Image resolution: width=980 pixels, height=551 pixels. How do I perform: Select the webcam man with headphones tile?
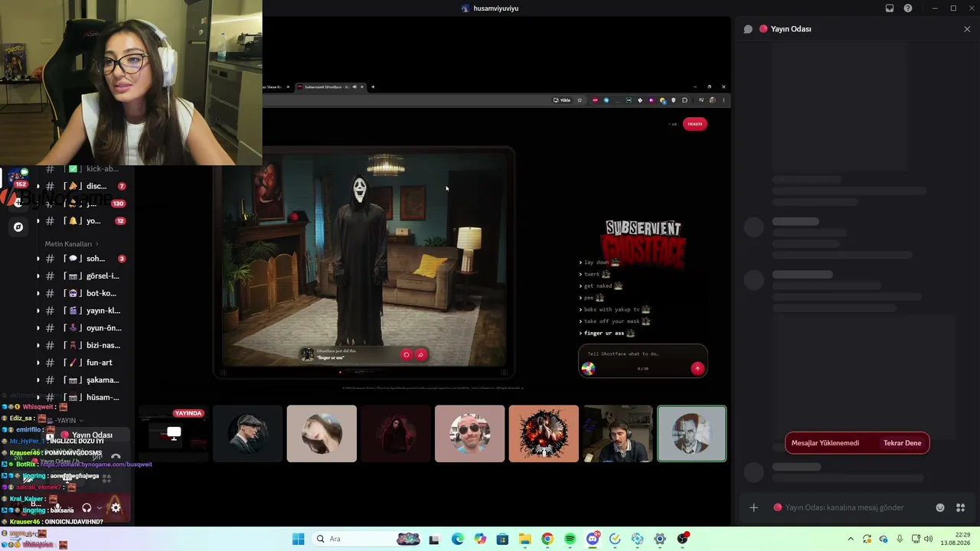tap(618, 434)
